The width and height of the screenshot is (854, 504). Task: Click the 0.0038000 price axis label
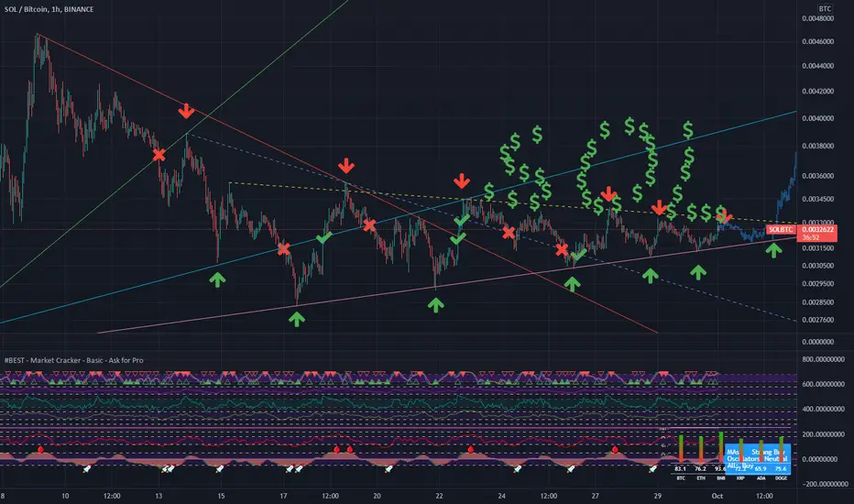click(x=817, y=146)
